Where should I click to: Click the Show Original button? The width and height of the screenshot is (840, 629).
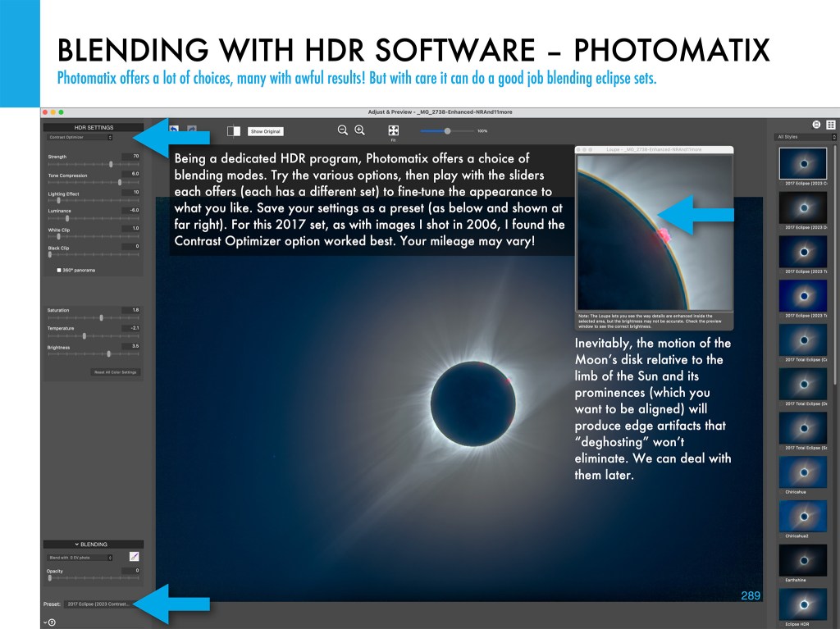tap(267, 131)
